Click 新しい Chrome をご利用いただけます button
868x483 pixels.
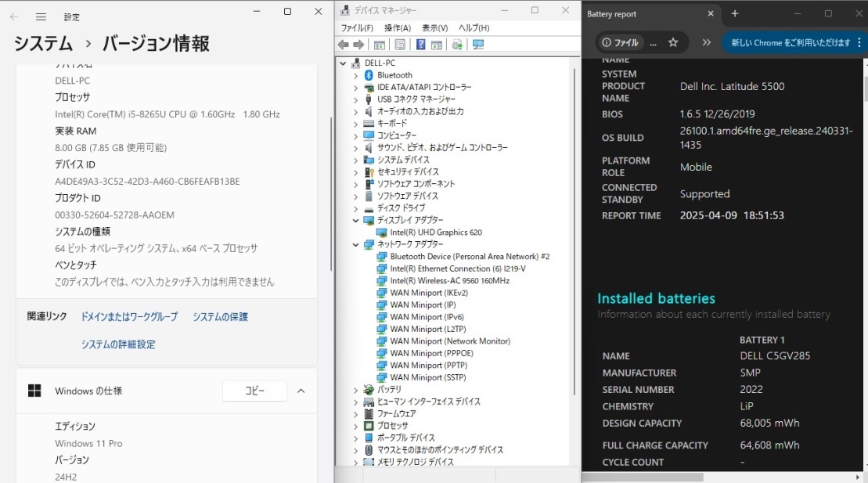[x=791, y=42]
